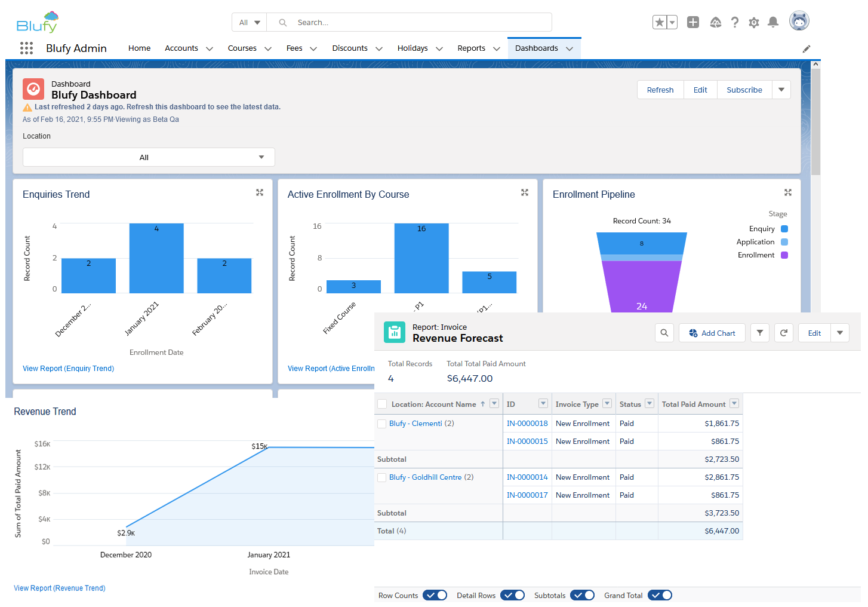Image resolution: width=868 pixels, height=607 pixels.
Task: Click the stale data warning triangle icon
Action: (x=27, y=108)
